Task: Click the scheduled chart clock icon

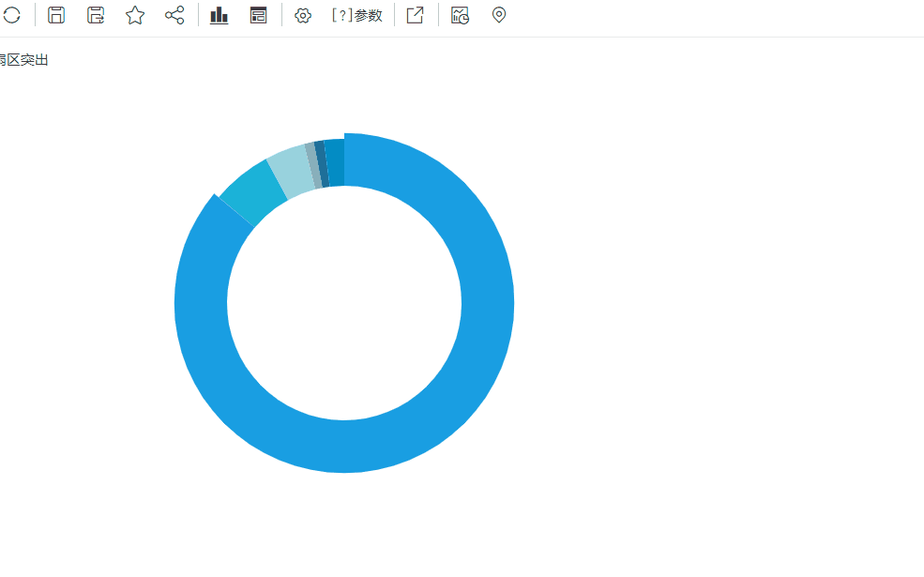Action: coord(460,15)
